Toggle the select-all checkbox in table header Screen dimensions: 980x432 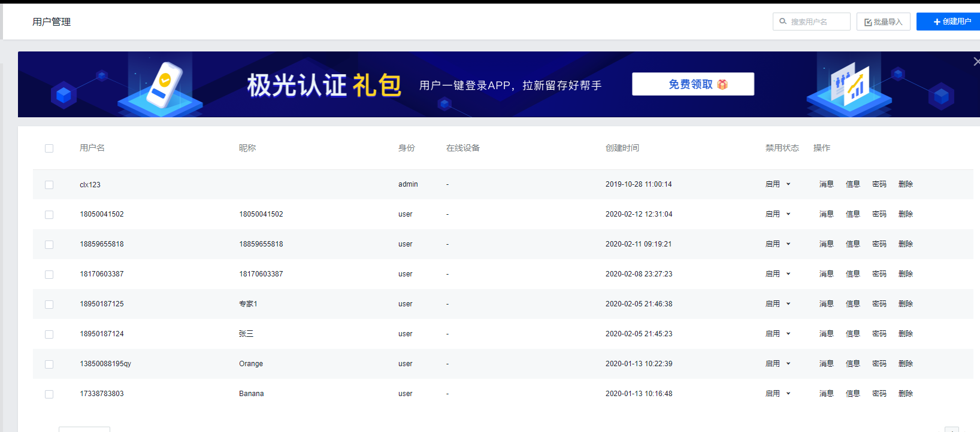pyautogui.click(x=49, y=148)
